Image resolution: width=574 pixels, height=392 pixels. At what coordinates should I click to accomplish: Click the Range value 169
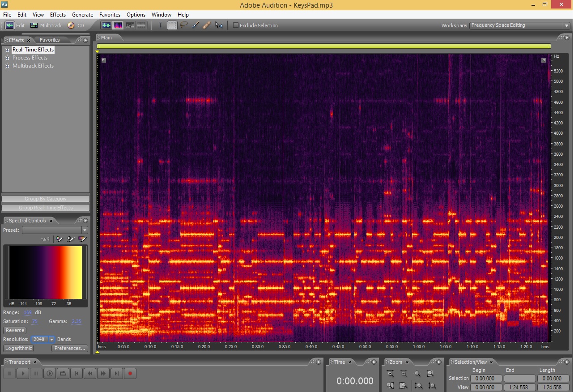[x=28, y=312]
